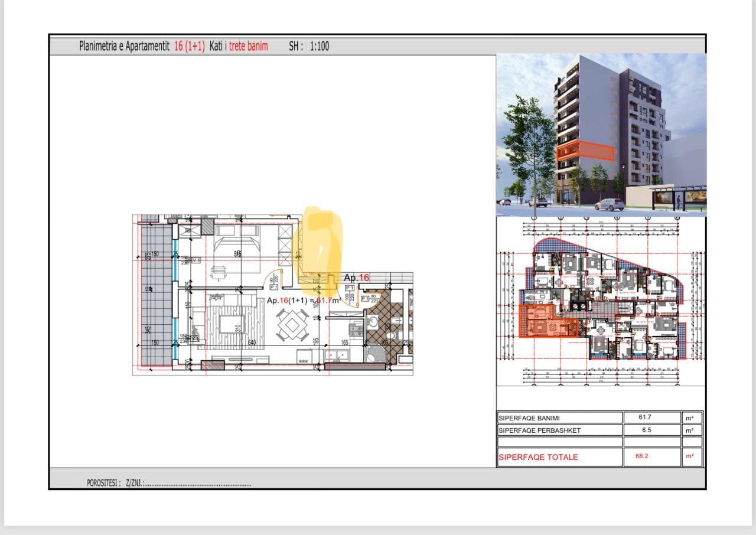
Task: Click the value "61.7" in the table
Action: click(x=645, y=417)
